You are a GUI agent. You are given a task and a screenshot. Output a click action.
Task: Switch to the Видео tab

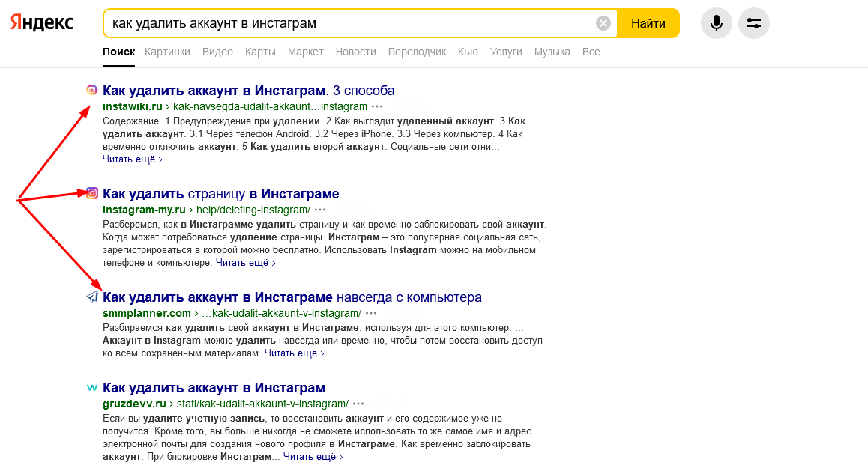click(x=217, y=52)
